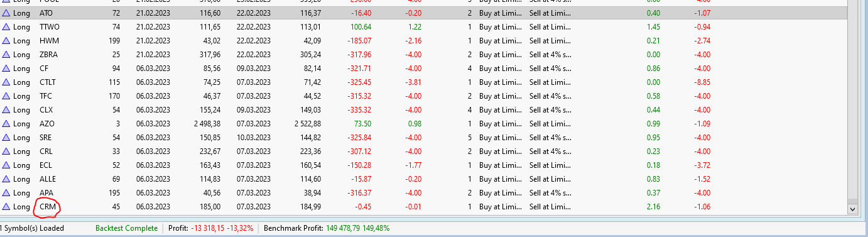Click the Long triangle icon in APA row

click(6, 193)
